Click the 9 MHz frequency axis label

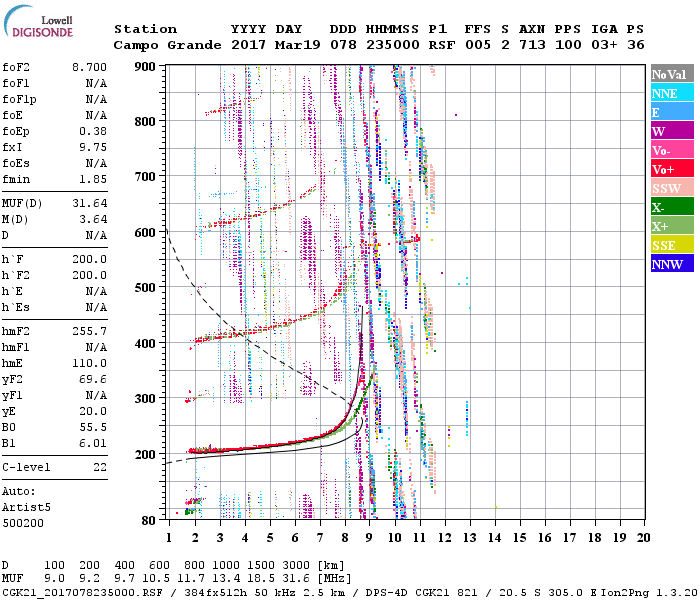[x=369, y=538]
